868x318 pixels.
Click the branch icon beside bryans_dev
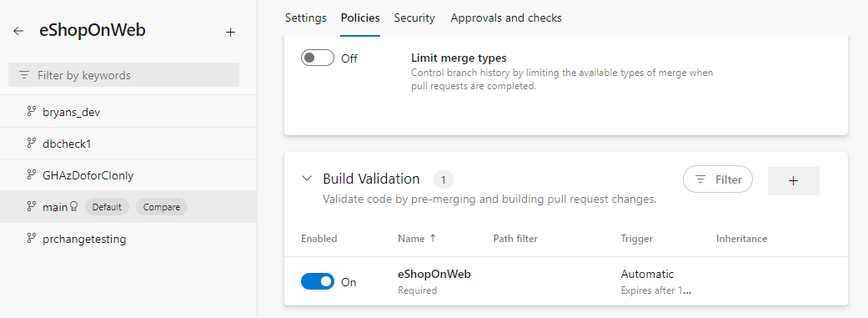(x=32, y=112)
